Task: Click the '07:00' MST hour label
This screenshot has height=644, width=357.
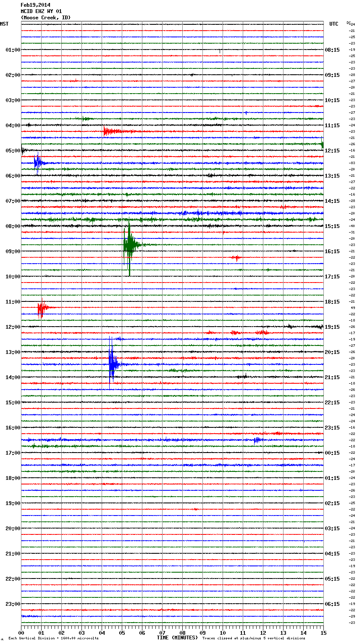Action: [x=13, y=201]
